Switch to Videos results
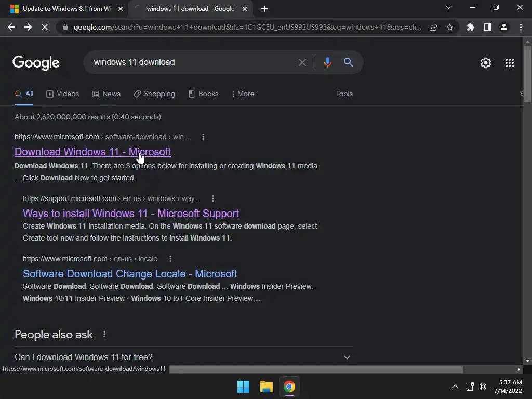This screenshot has height=399, width=532. click(x=62, y=94)
